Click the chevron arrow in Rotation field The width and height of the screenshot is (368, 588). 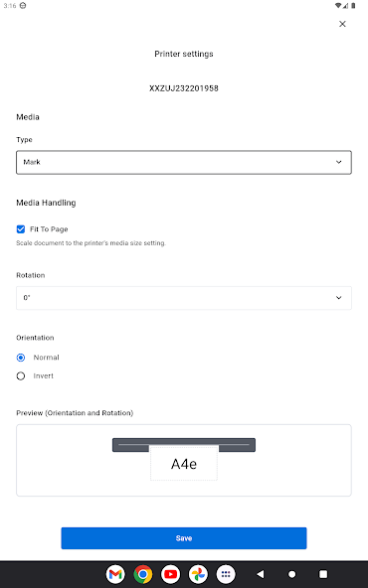tap(339, 298)
